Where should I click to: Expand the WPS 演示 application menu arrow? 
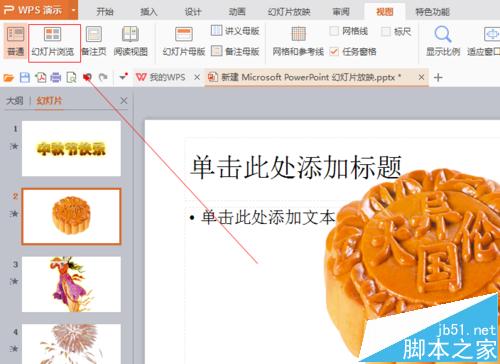click(74, 10)
